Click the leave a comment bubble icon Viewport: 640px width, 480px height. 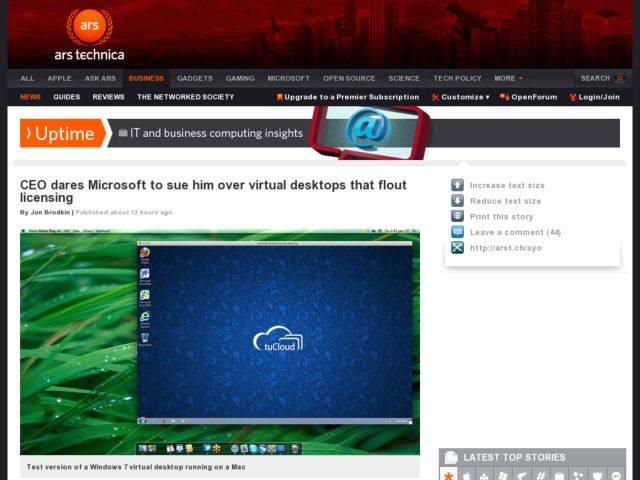pos(457,232)
